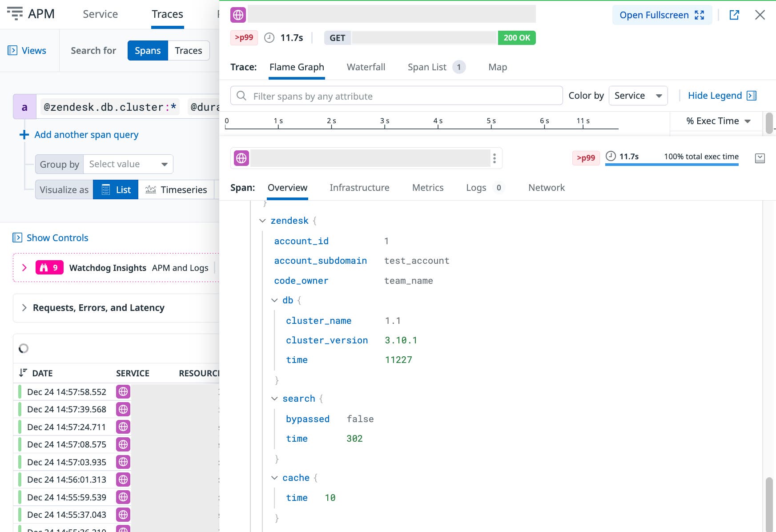Switch to the Waterfall tab
The height and width of the screenshot is (532, 776).
[x=366, y=67]
